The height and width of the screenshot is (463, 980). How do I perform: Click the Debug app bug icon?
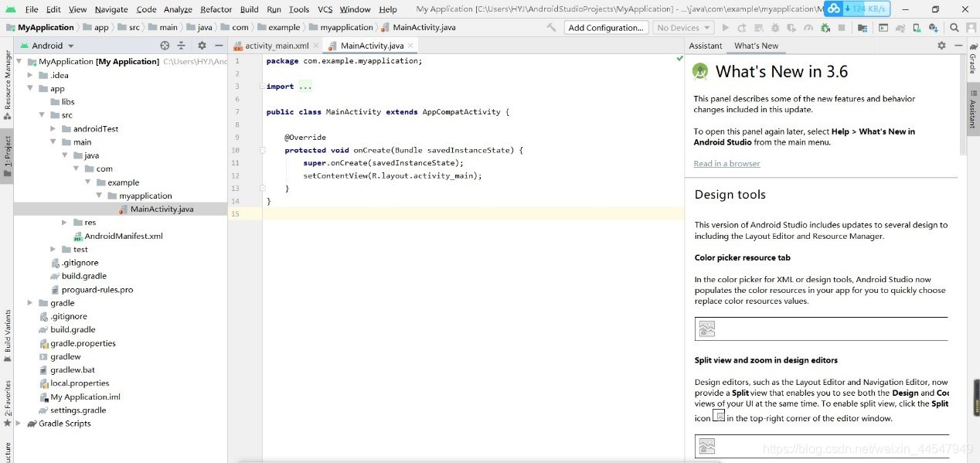click(x=775, y=28)
